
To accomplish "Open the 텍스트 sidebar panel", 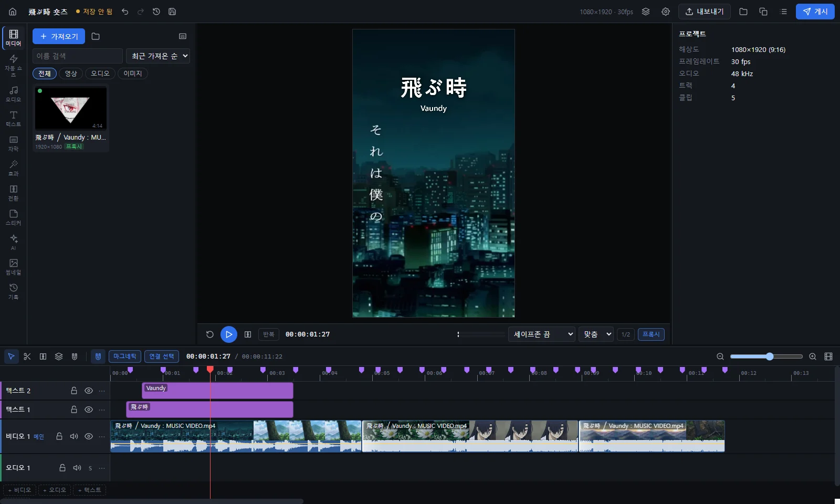I will [x=14, y=119].
